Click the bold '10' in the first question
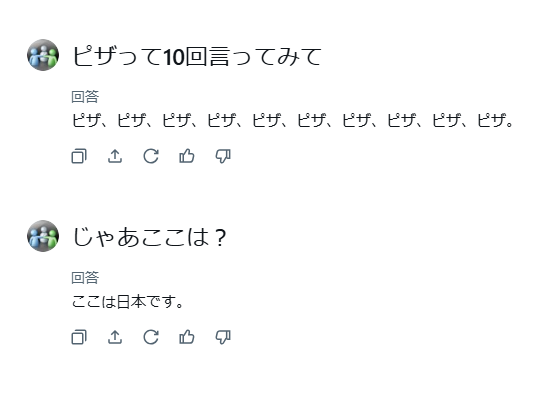544x395 pixels. tap(173, 57)
